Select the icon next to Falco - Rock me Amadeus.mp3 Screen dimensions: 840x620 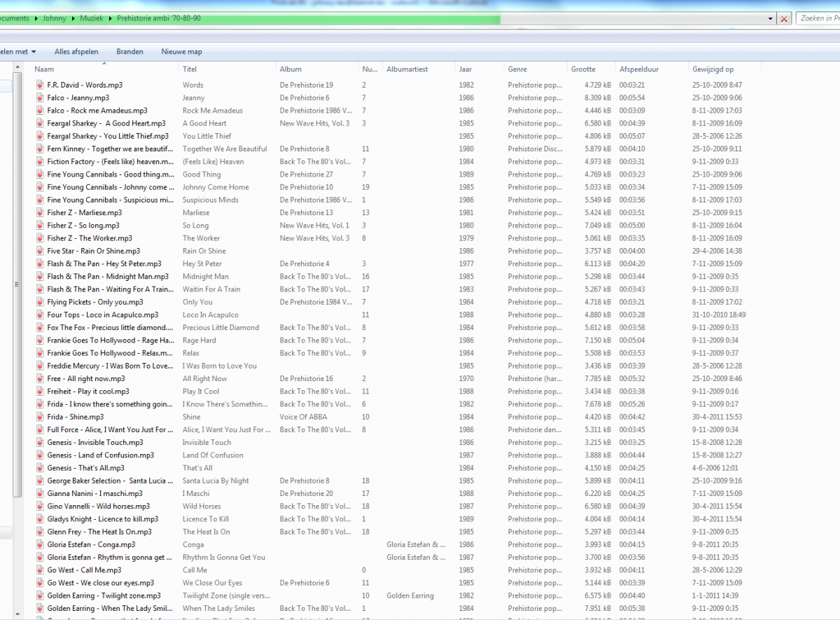click(x=41, y=110)
